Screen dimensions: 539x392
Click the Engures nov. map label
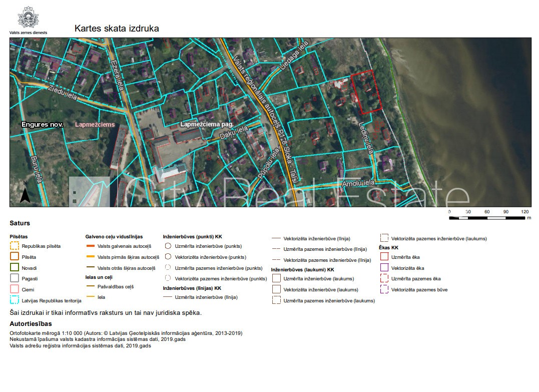(x=42, y=124)
